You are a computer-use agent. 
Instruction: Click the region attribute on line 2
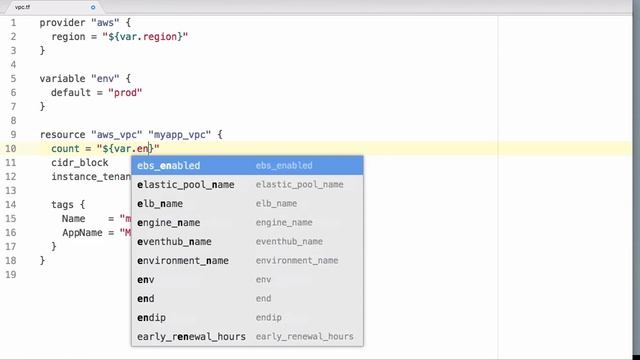68,37
